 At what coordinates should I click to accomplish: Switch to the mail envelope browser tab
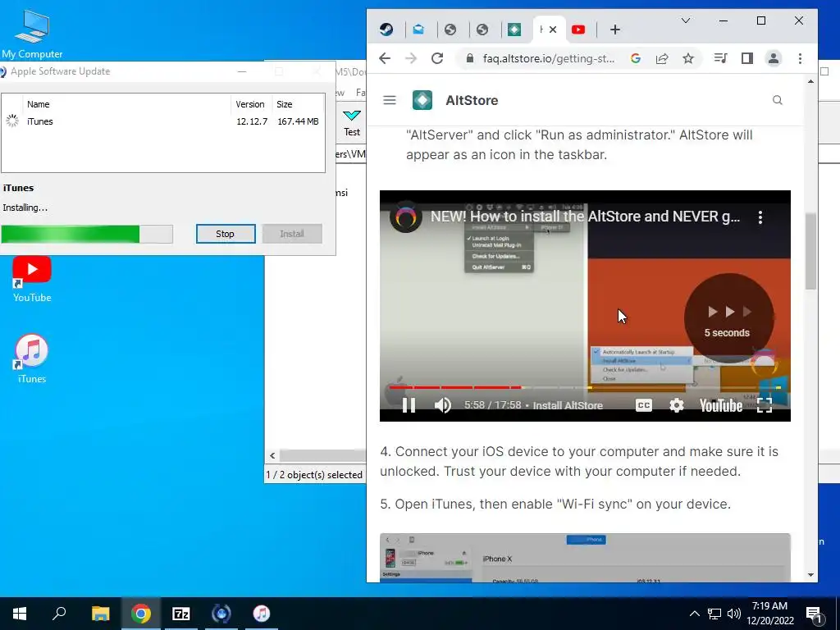coord(418,30)
